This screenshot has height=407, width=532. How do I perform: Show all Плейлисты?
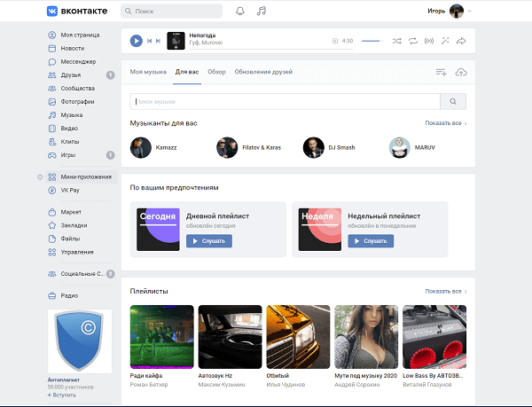click(445, 292)
